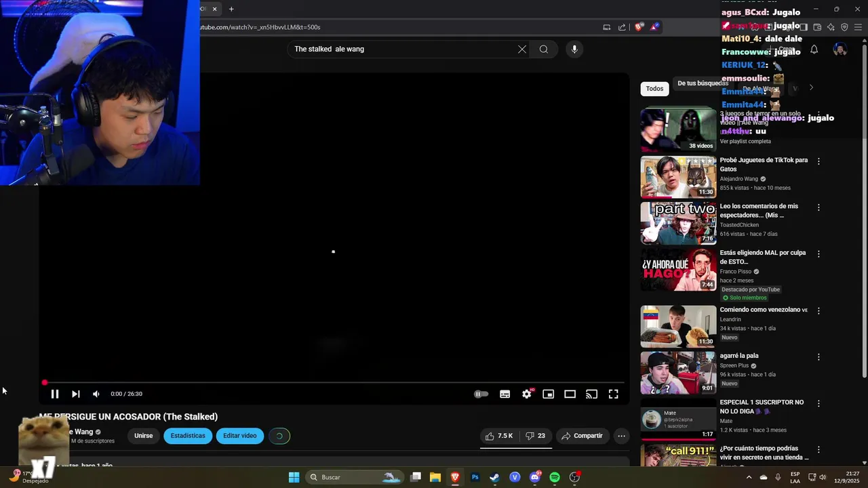Enter fullscreen mode
Image resolution: width=868 pixels, height=488 pixels.
(x=614, y=394)
